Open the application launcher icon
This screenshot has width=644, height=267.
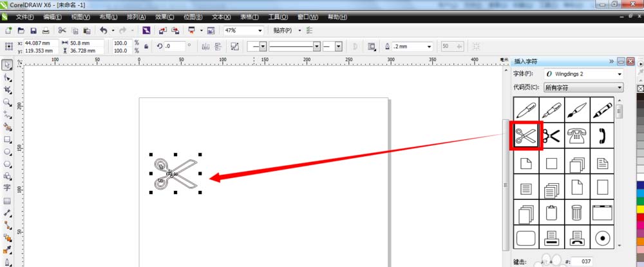[191, 30]
